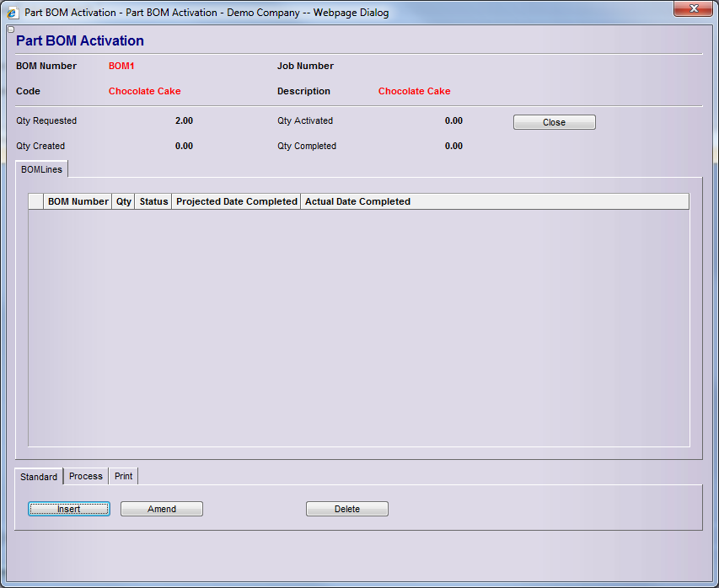Open the Process tab

pyautogui.click(x=86, y=476)
